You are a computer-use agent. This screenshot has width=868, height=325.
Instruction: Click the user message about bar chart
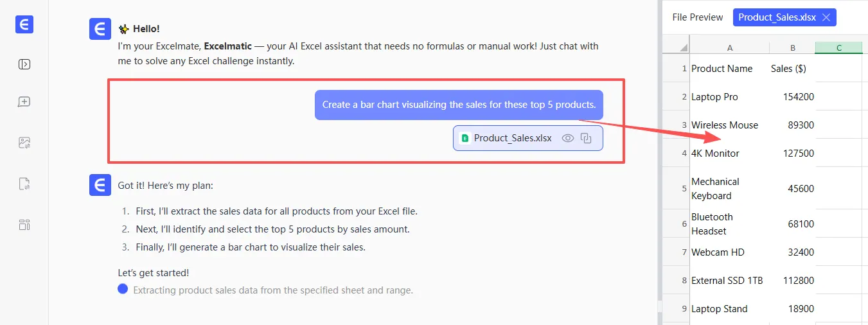pos(459,105)
